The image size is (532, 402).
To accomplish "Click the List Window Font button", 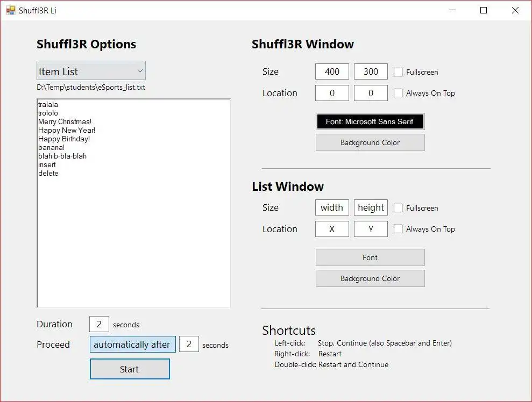I will [x=370, y=257].
